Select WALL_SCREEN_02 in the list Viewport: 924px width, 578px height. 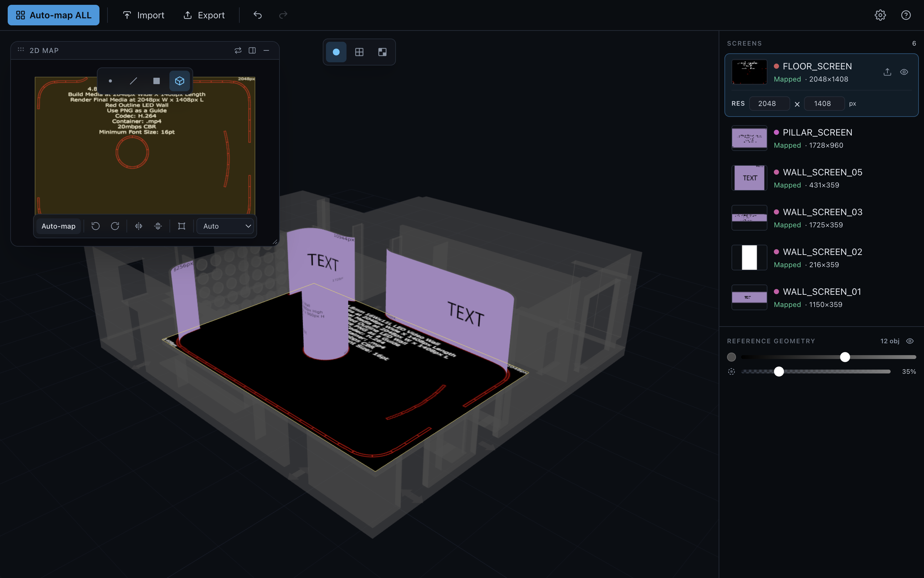pos(821,258)
